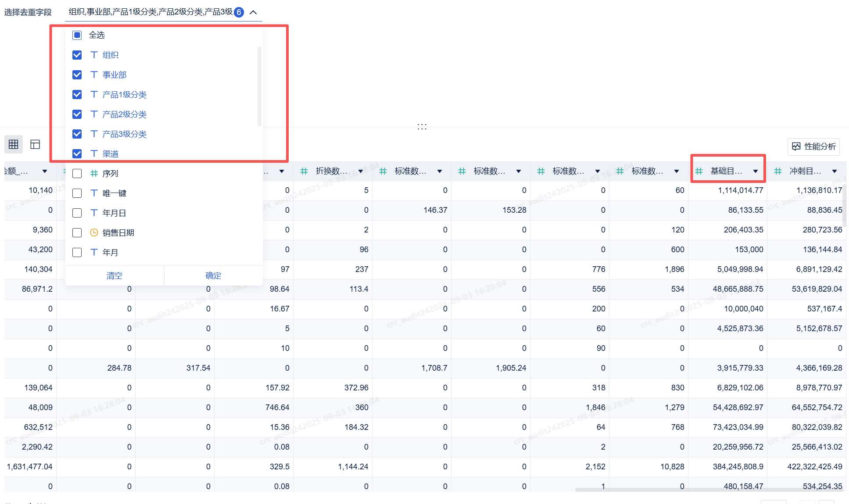Viewport: 849px width, 504px height.
Task: Click the number icon in 基础目 column header
Action: (699, 171)
